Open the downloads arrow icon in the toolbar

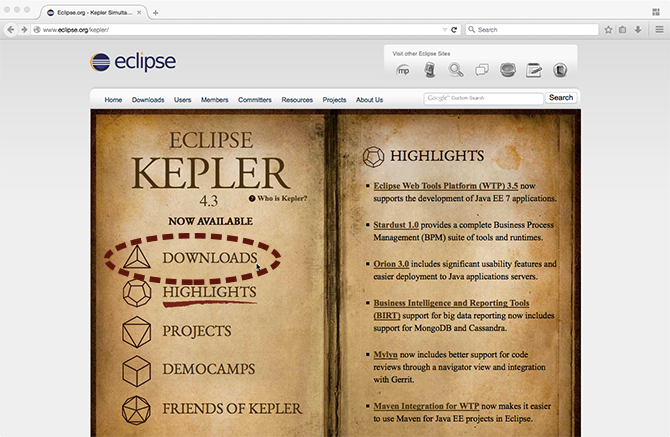click(x=638, y=29)
